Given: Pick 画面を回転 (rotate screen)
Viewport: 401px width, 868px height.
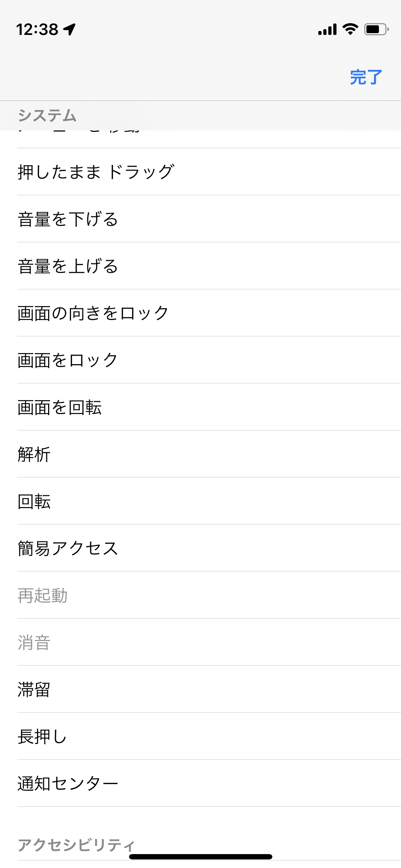Looking at the screenshot, I should [60, 407].
